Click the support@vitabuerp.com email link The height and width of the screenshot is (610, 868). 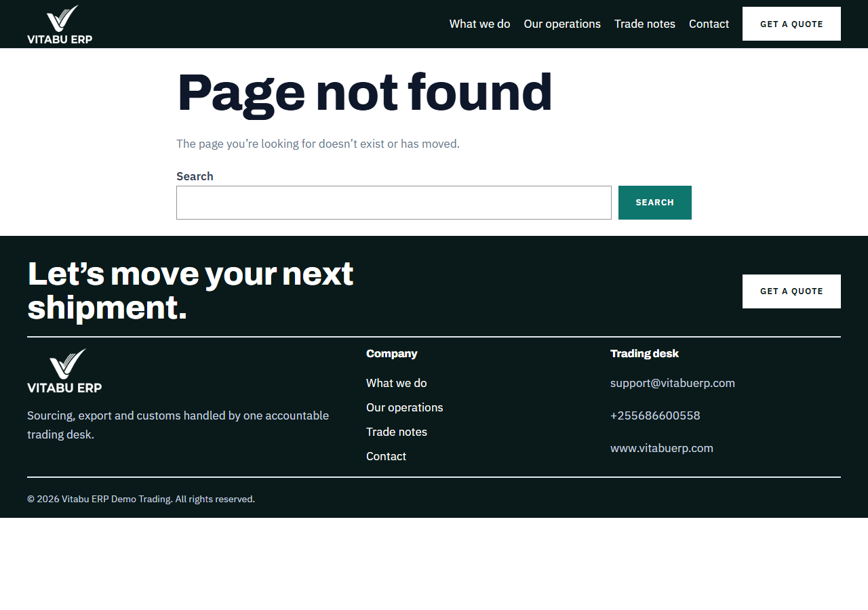tap(673, 383)
